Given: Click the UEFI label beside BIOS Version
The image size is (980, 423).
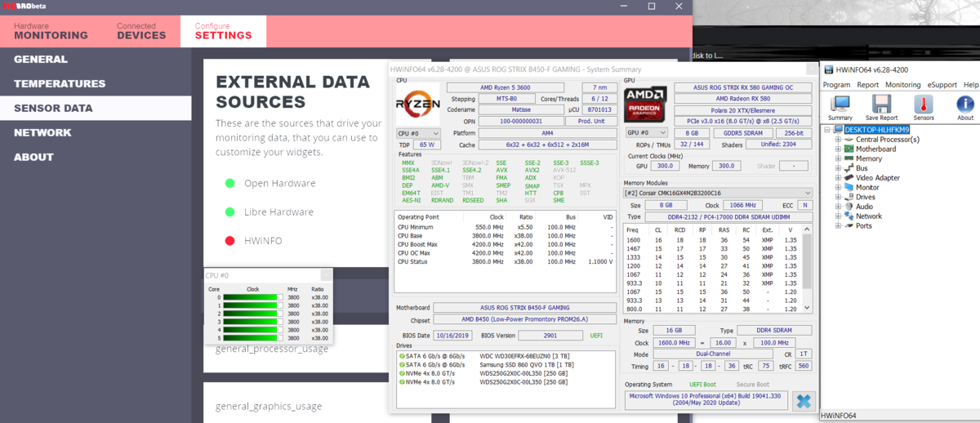Looking at the screenshot, I should point(597,335).
